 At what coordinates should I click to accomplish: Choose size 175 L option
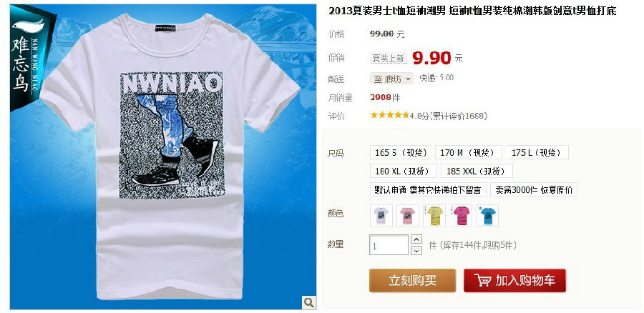tap(537, 152)
